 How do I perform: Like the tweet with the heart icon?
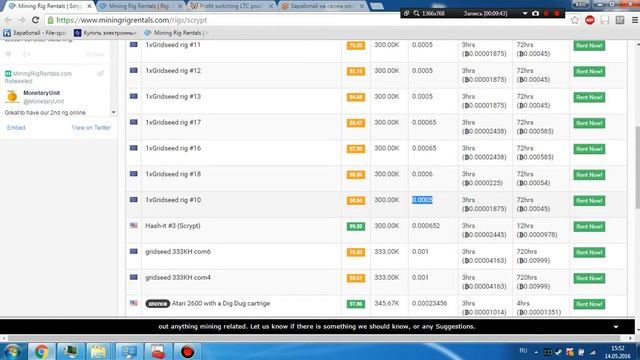(9, 54)
